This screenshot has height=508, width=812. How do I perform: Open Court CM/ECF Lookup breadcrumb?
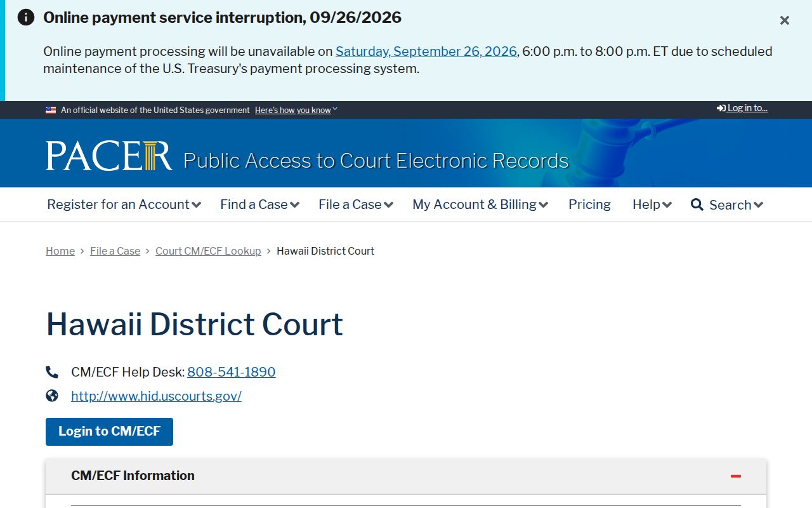tap(208, 251)
